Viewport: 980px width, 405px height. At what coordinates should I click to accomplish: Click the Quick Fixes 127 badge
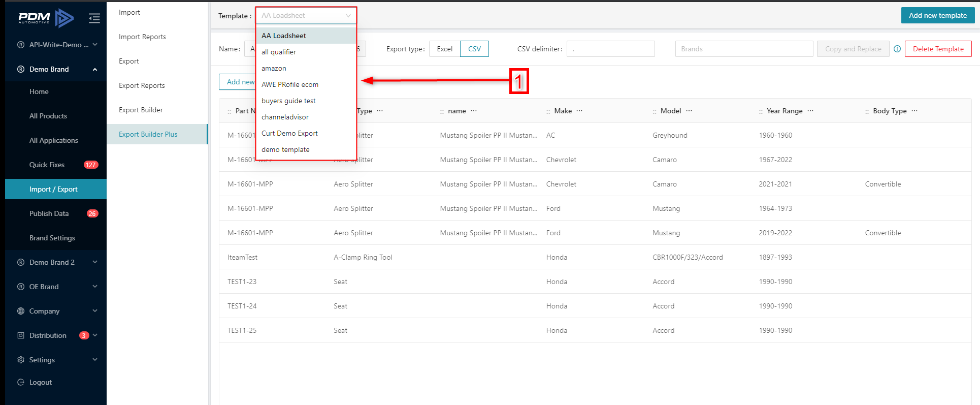91,165
